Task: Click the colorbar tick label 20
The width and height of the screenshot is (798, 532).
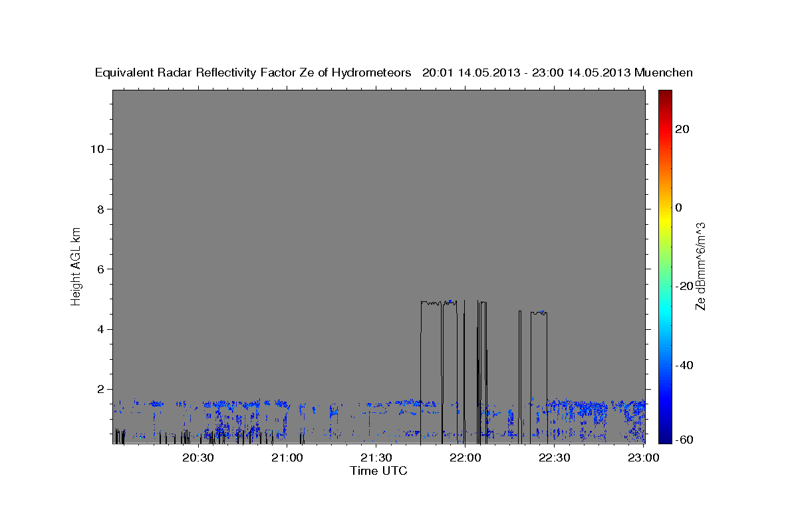Action: click(682, 129)
